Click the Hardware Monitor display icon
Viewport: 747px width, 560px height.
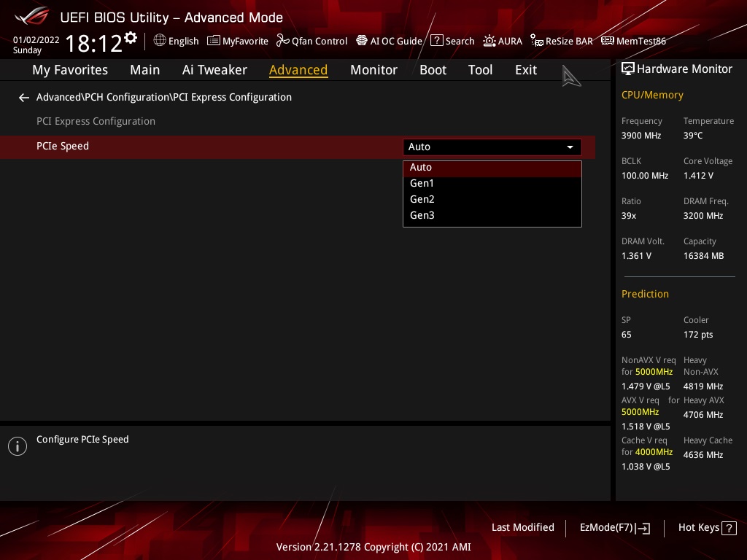628,69
